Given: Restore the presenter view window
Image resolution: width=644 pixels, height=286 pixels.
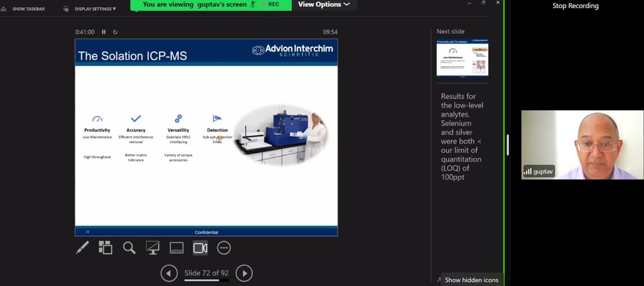Looking at the screenshot, I should coord(484,3).
